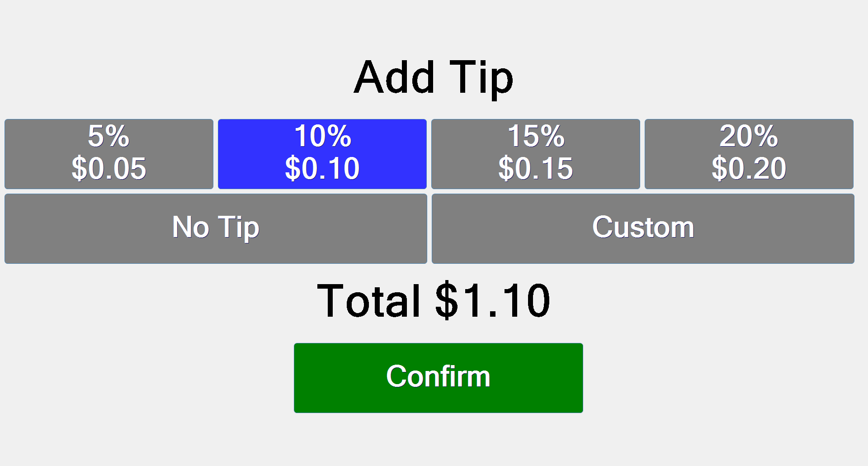Screen dimensions: 868x466
Task: Enter a Custom tip amount
Action: coord(643,228)
